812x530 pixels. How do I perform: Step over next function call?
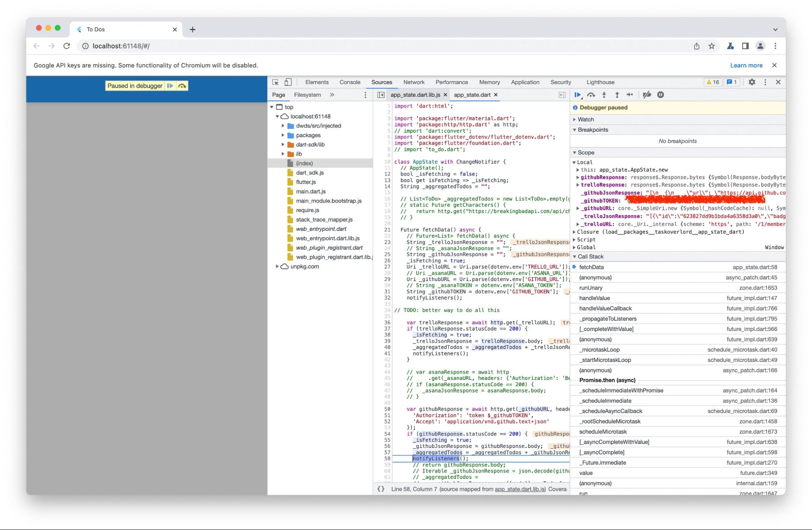(591, 95)
